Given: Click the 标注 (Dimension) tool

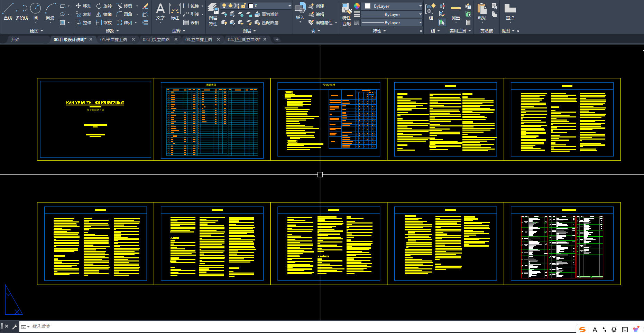Looking at the screenshot, I should pos(175,11).
